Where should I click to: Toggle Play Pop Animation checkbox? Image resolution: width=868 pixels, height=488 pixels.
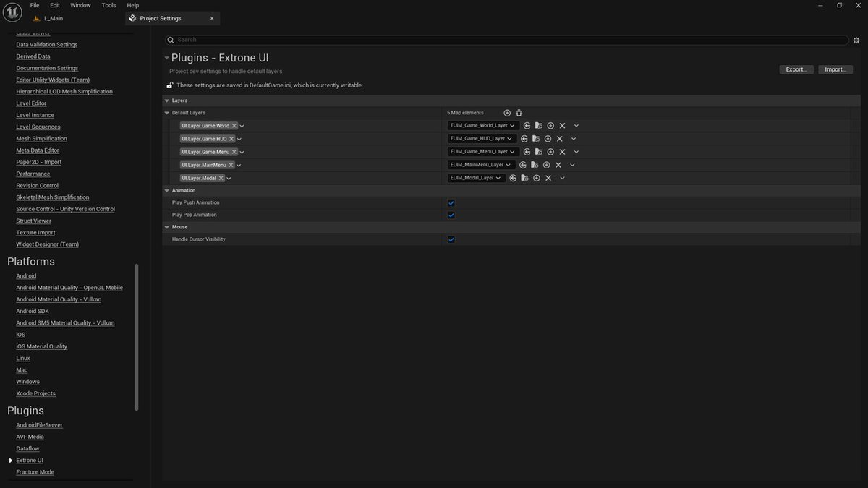pyautogui.click(x=451, y=215)
